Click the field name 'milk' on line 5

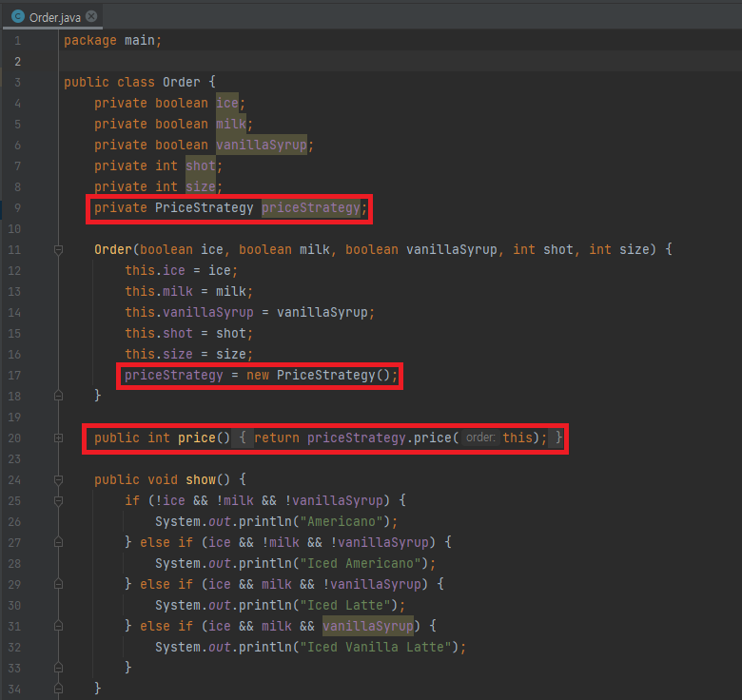point(231,124)
